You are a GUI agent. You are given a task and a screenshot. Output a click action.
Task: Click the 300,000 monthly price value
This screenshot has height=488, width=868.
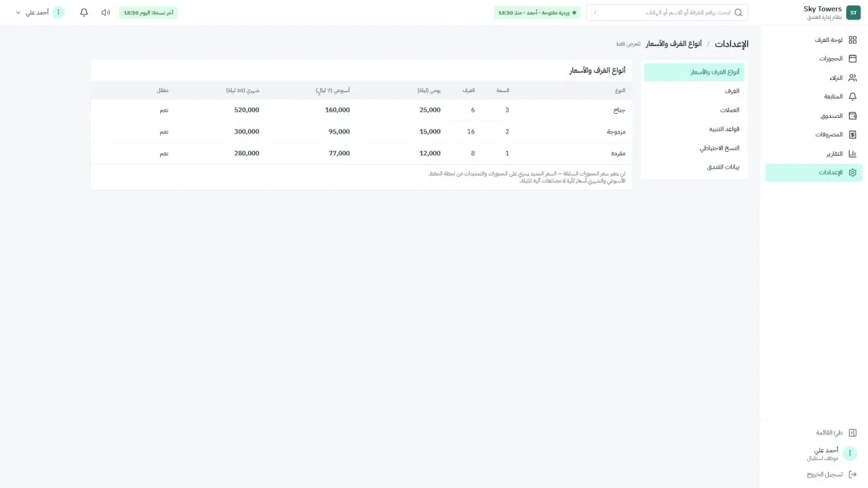coord(247,131)
